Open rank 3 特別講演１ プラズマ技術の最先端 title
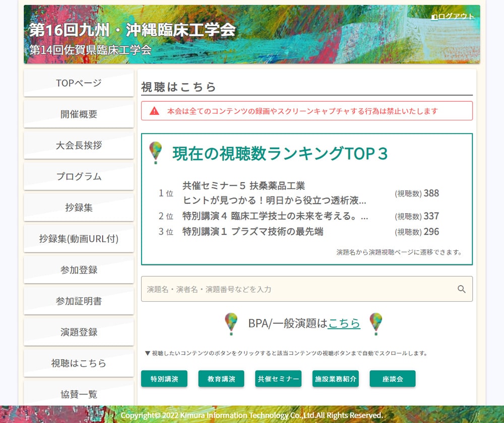 coord(253,232)
